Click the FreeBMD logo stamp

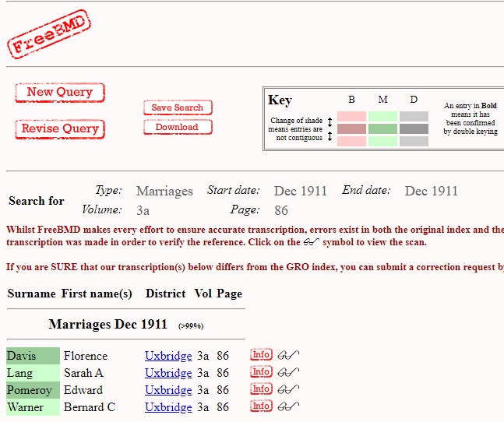(49, 34)
